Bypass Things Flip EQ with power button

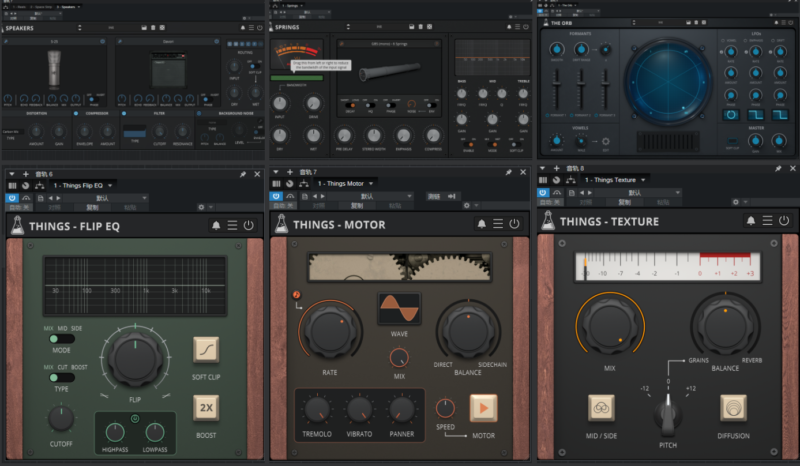[249, 225]
